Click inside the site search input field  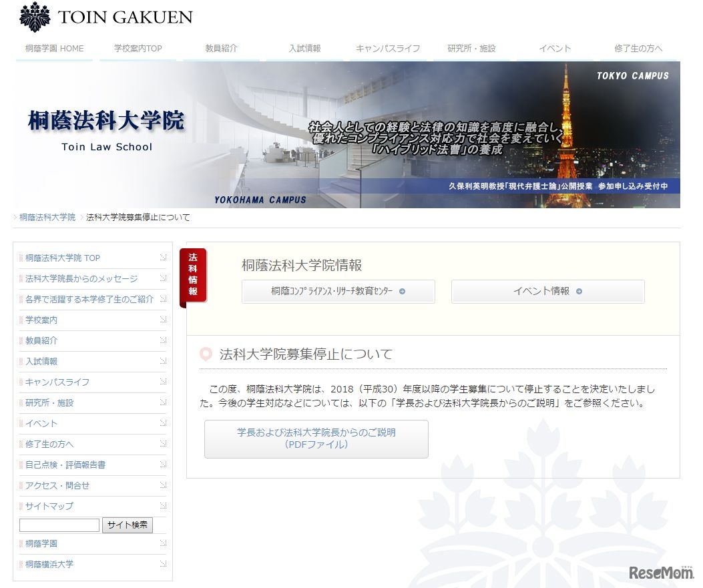(59, 525)
